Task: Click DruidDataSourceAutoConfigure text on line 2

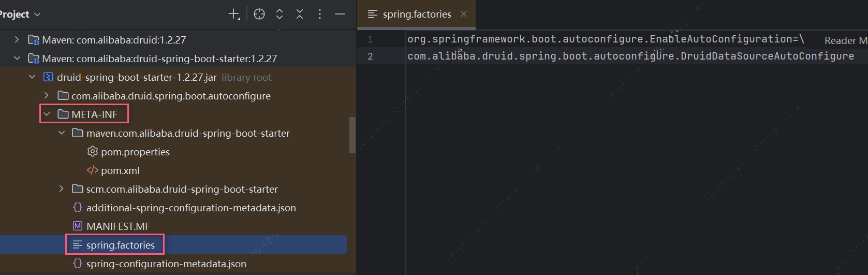Action: 768,56
